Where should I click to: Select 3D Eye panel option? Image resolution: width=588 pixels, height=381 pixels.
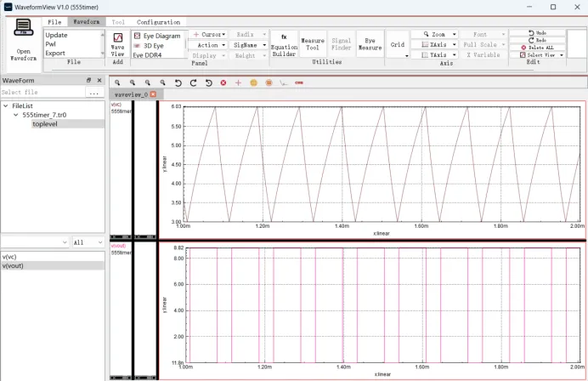150,45
